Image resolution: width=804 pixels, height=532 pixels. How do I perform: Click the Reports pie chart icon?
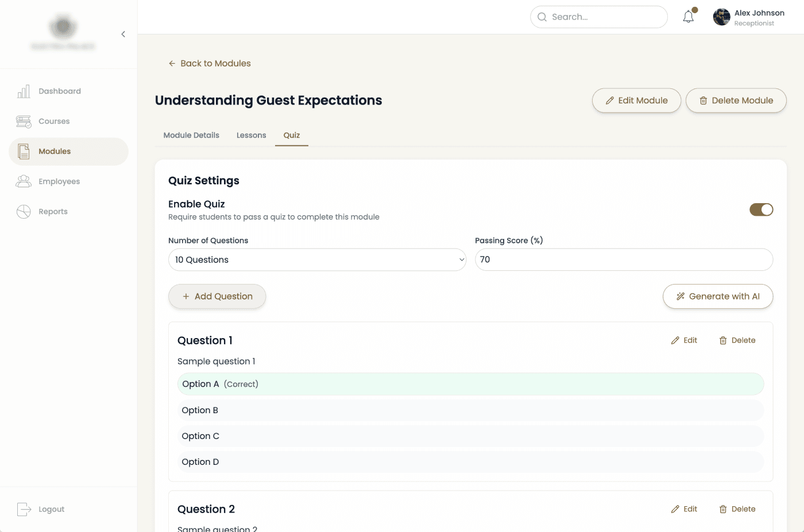[x=24, y=212]
